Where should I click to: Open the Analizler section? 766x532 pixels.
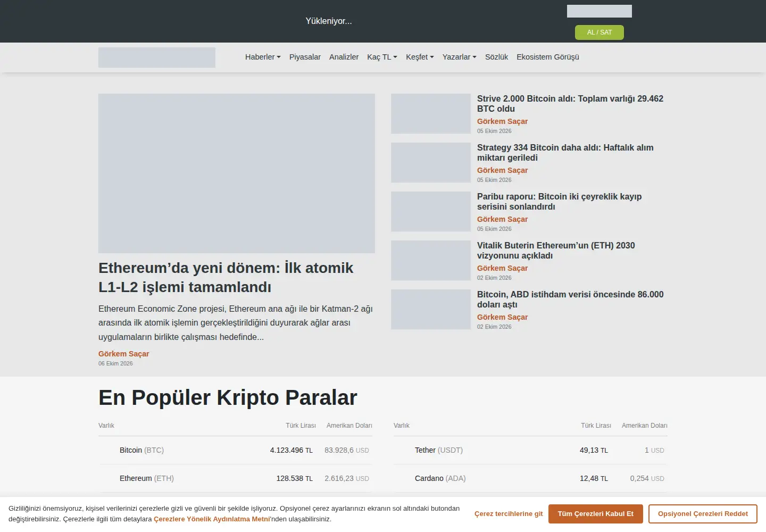[x=344, y=57]
